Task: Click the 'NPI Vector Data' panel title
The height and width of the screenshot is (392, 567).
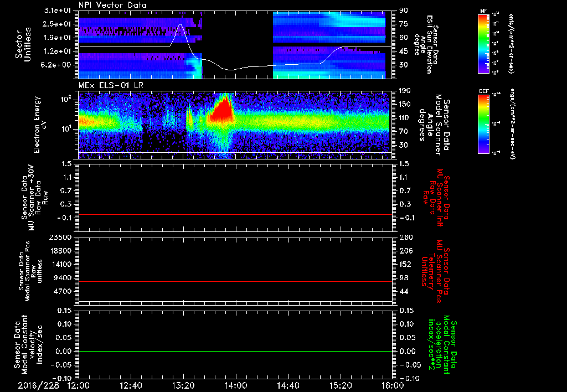Action: pyautogui.click(x=112, y=5)
